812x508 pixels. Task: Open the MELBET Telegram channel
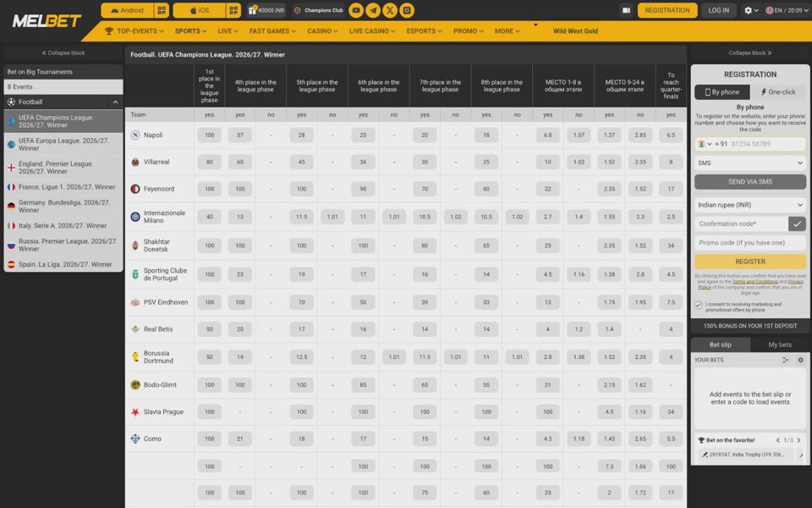pyautogui.click(x=373, y=10)
